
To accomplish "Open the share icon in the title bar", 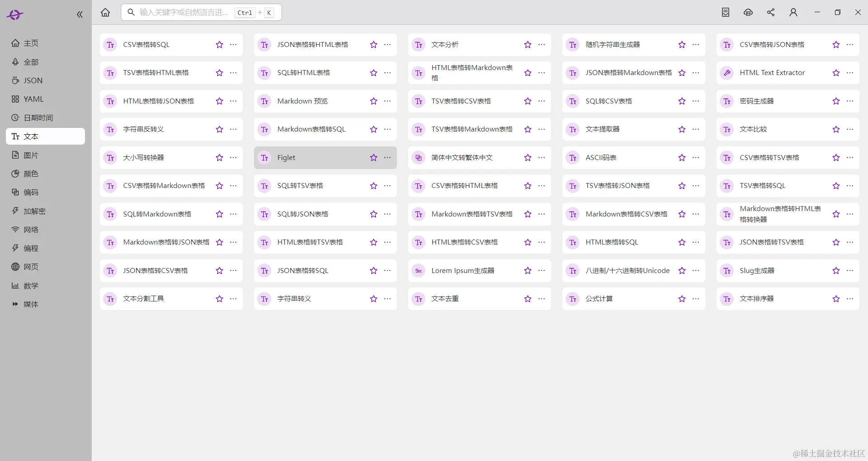I will point(771,12).
